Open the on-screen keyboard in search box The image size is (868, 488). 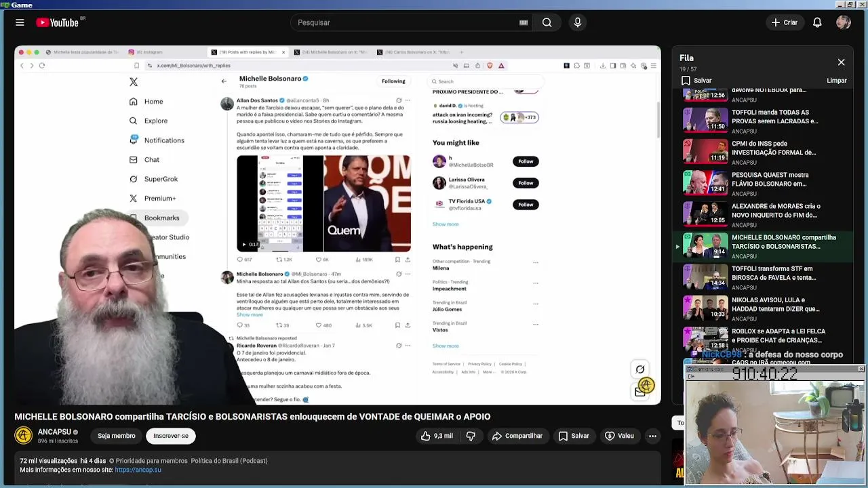[524, 22]
